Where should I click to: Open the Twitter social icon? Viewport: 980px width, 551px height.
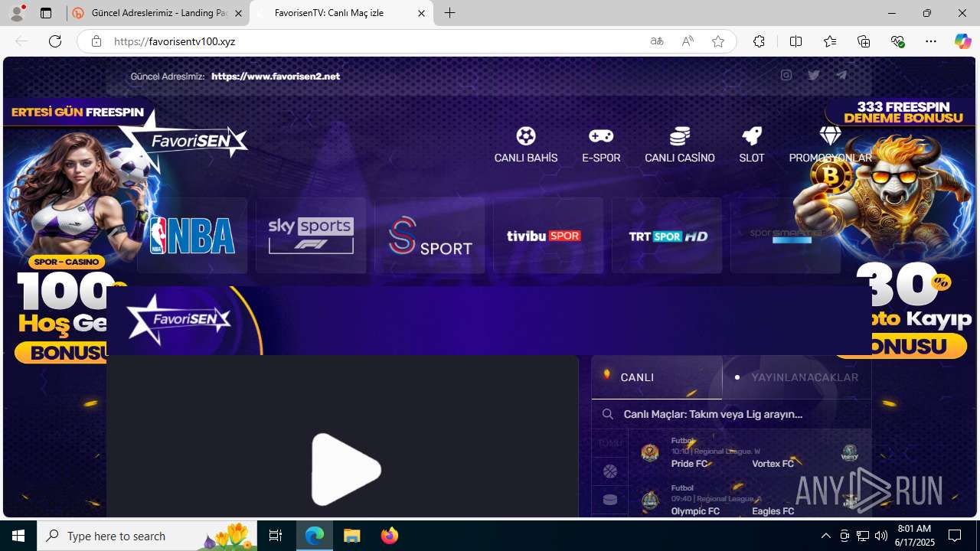click(x=814, y=75)
